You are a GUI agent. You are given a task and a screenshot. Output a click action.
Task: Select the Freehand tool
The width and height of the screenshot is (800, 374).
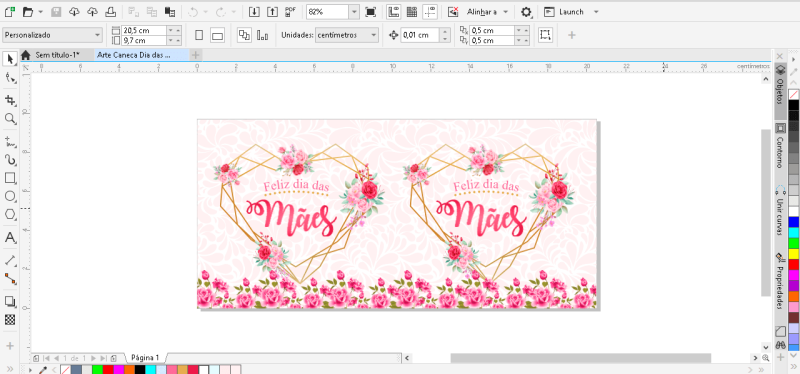pyautogui.click(x=10, y=141)
